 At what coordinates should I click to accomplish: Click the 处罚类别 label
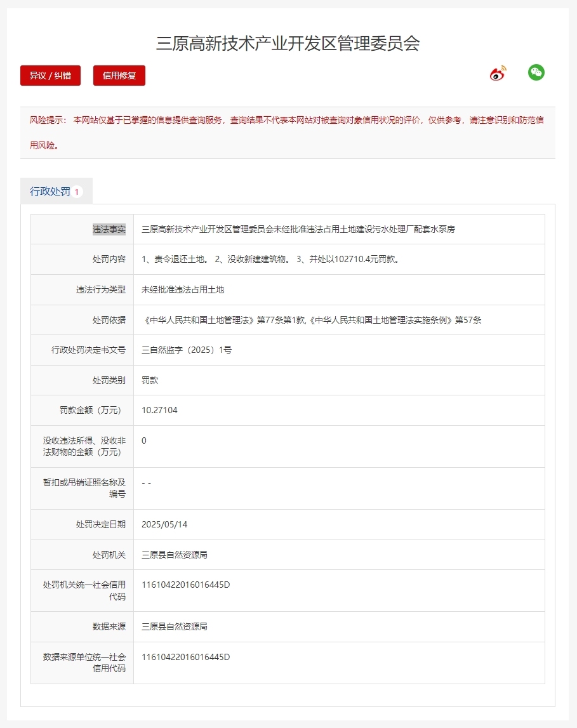tap(109, 380)
